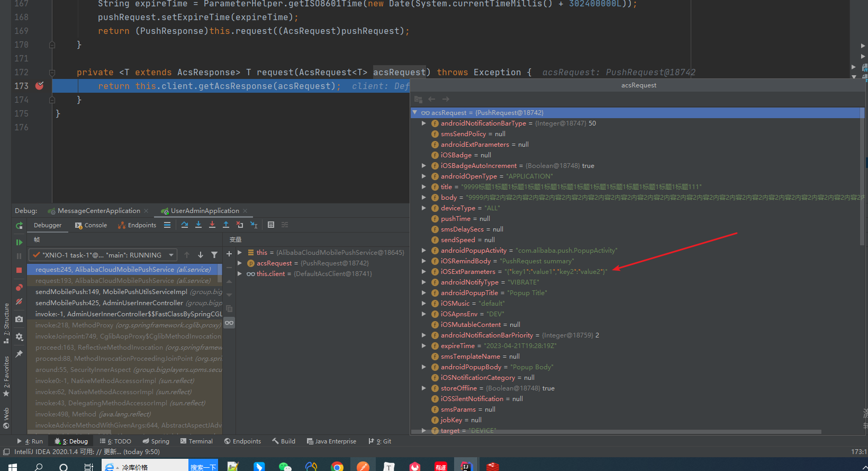Switch to the Console tab
The width and height of the screenshot is (868, 471).
tap(91, 225)
